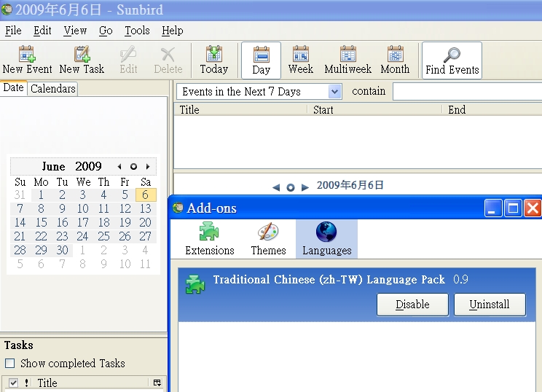Select June 1 in the mini calendar
Viewport: 542px width, 392px height.
[41, 195]
